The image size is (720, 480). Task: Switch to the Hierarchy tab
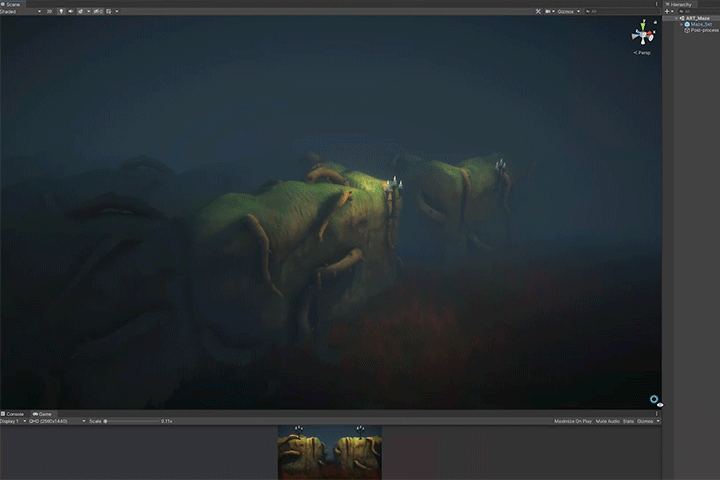[x=679, y=4]
